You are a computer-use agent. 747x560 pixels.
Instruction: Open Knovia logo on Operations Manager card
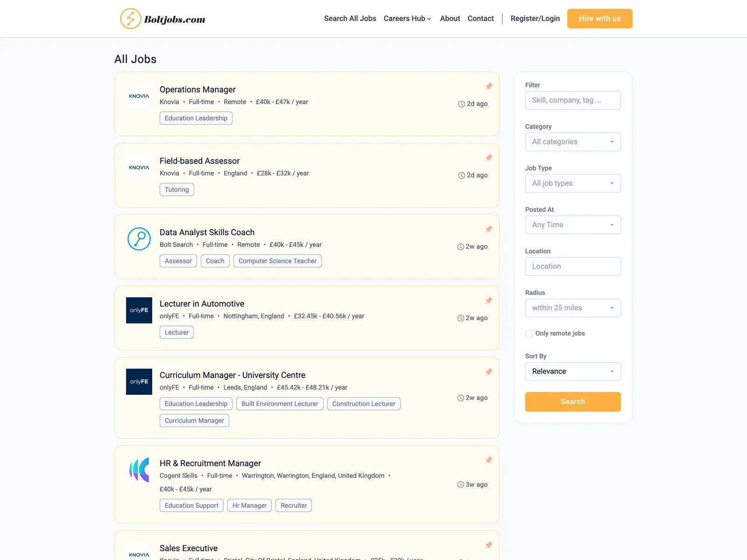(139, 96)
